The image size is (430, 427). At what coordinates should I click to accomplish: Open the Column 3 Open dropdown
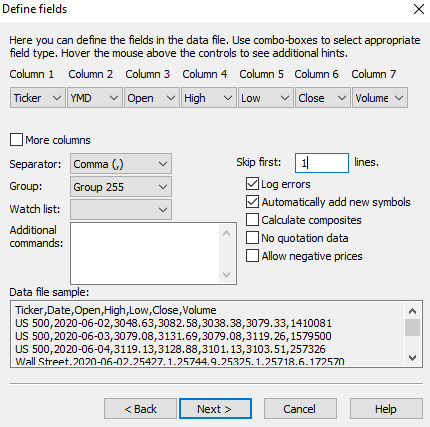tap(152, 98)
